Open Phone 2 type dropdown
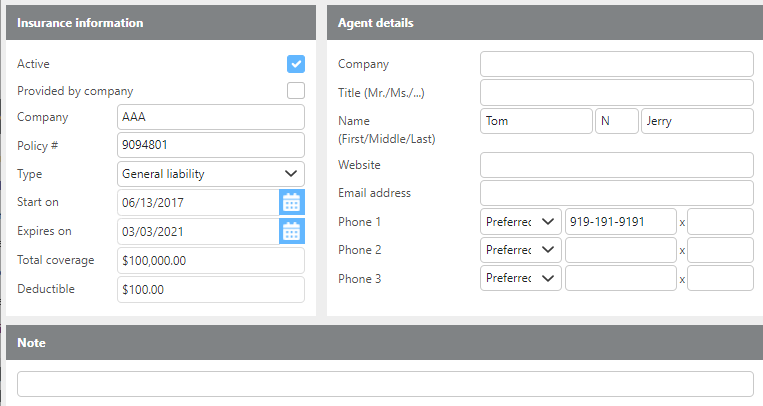This screenshot has width=763, height=406. pos(520,250)
